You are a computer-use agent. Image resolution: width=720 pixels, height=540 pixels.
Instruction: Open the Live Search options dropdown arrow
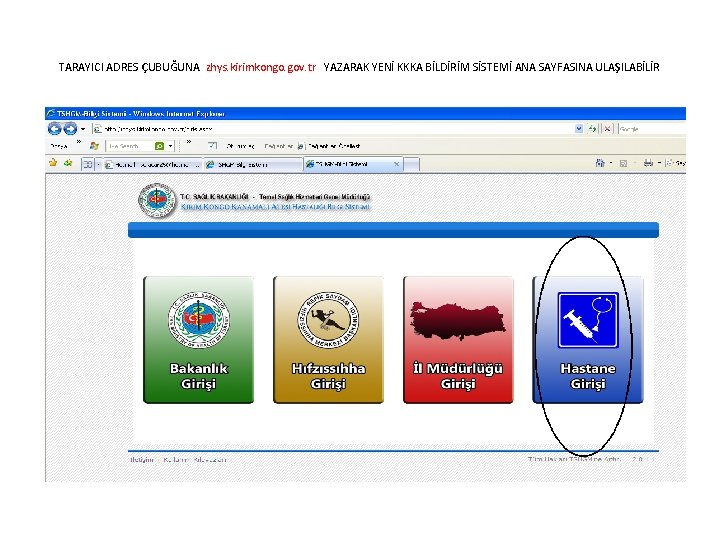tap(170, 146)
